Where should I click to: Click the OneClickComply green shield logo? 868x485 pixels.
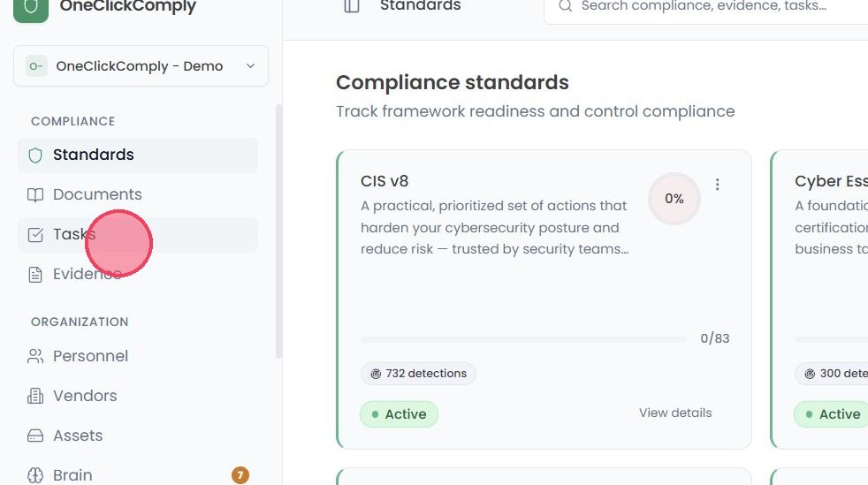coord(31,10)
